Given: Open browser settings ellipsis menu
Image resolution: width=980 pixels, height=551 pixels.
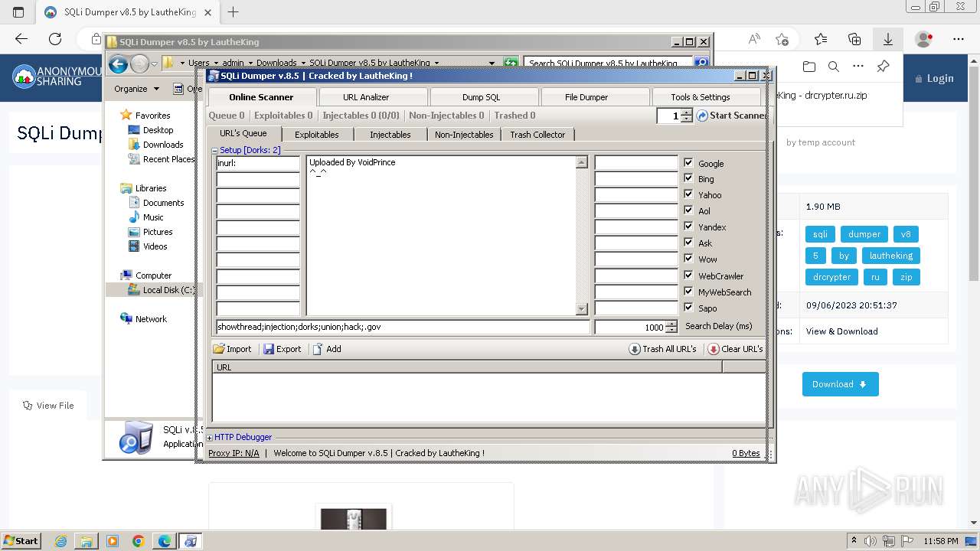Looking at the screenshot, I should click(x=959, y=39).
